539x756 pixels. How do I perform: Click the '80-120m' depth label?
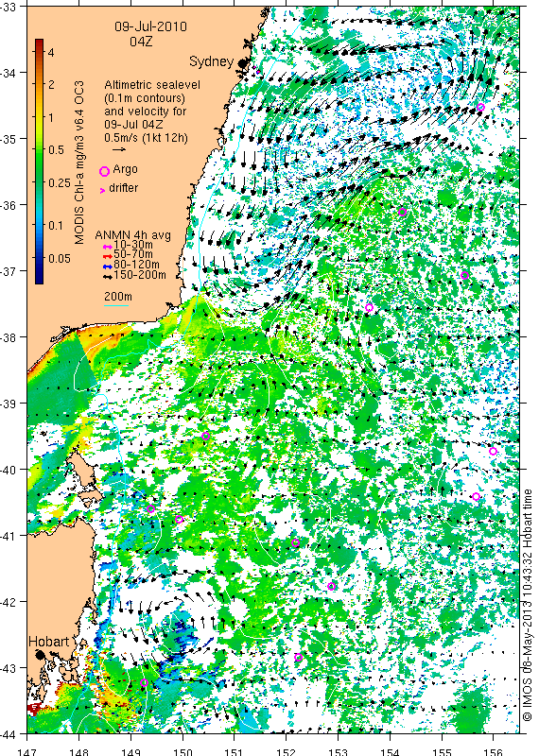pos(136,265)
